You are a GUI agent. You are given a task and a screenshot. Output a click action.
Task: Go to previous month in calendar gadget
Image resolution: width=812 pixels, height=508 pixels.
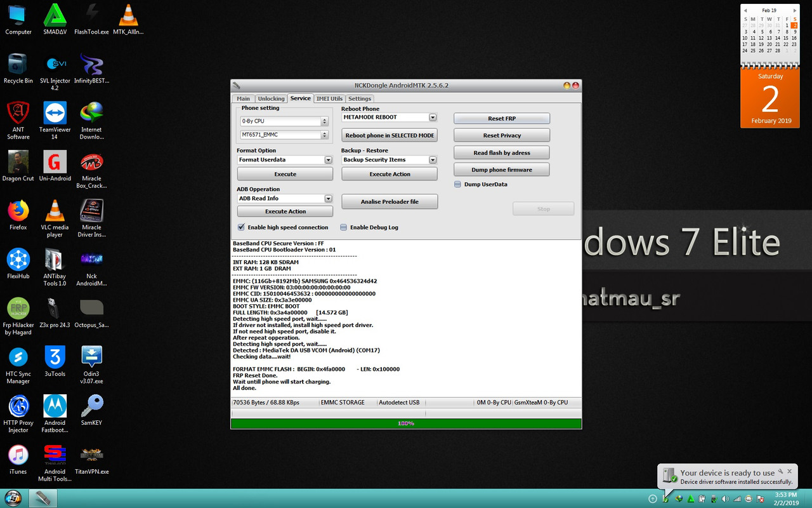point(745,10)
